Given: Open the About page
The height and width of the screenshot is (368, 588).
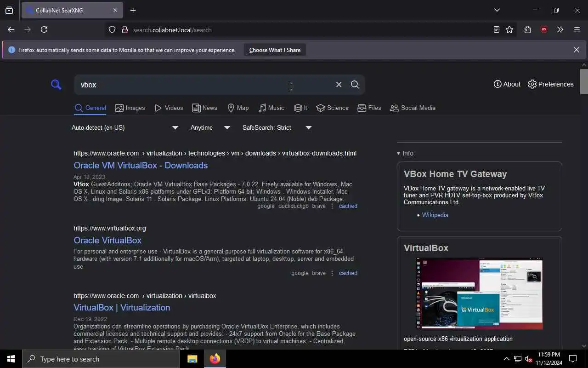Looking at the screenshot, I should 507,84.
